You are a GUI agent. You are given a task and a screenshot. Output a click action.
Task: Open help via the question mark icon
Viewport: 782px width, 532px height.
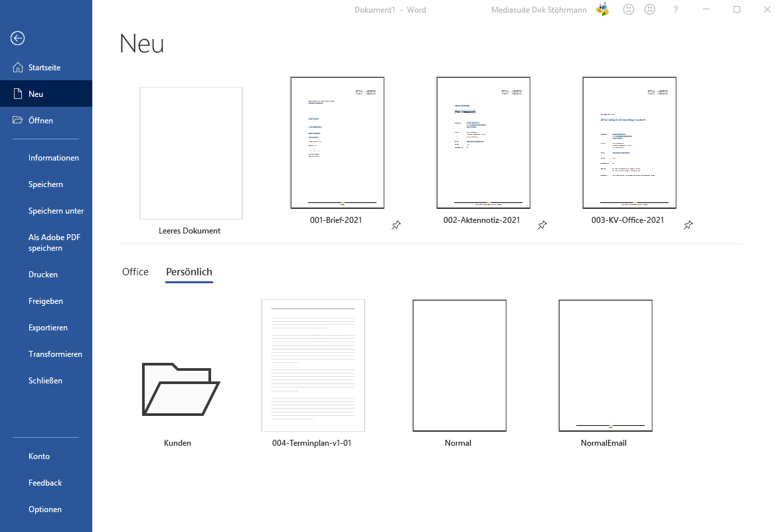tap(676, 9)
